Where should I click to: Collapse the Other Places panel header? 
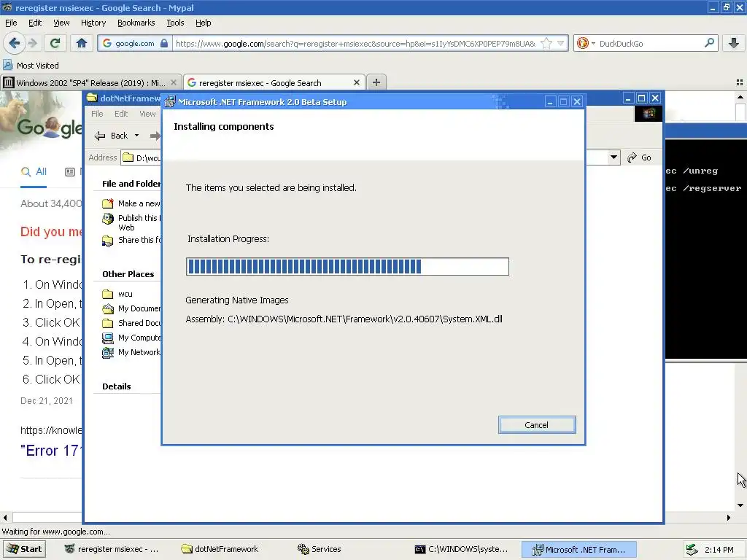coord(128,274)
